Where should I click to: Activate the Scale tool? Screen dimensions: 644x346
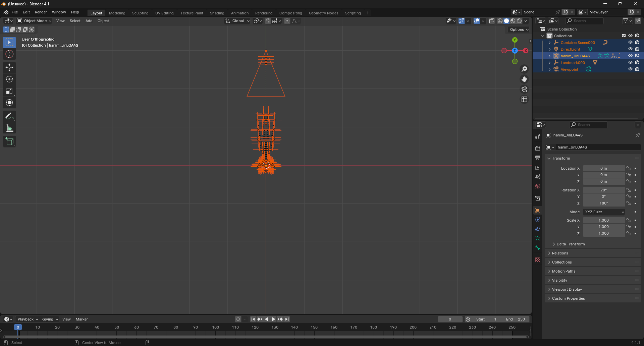9,91
